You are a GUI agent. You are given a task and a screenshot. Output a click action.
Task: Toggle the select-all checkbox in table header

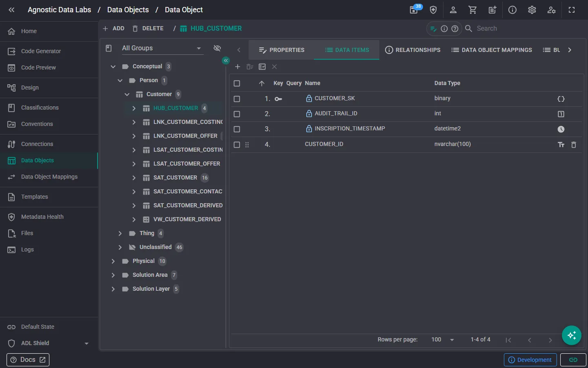coord(237,83)
